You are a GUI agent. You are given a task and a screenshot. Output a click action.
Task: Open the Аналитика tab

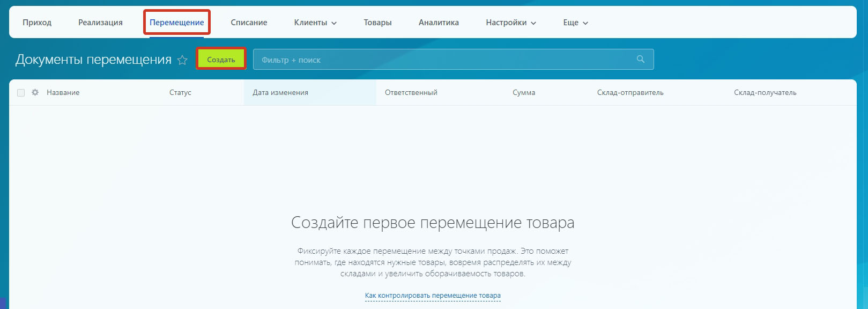pos(439,23)
